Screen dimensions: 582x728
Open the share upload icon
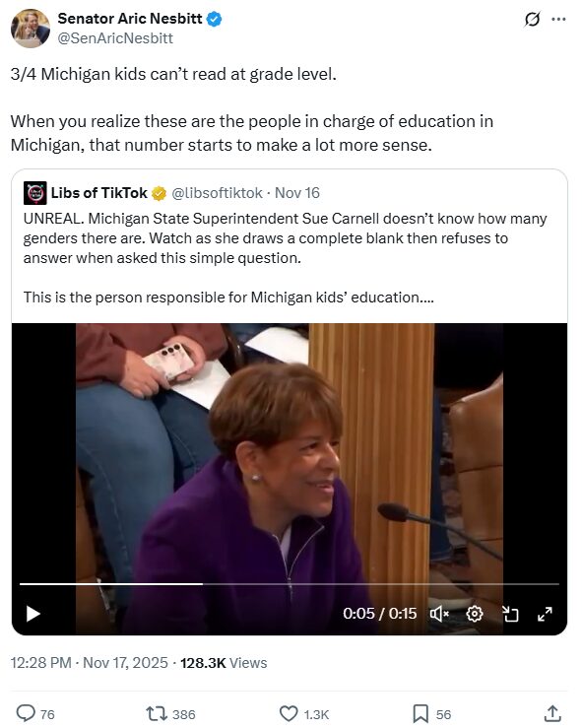pyautogui.click(x=552, y=713)
